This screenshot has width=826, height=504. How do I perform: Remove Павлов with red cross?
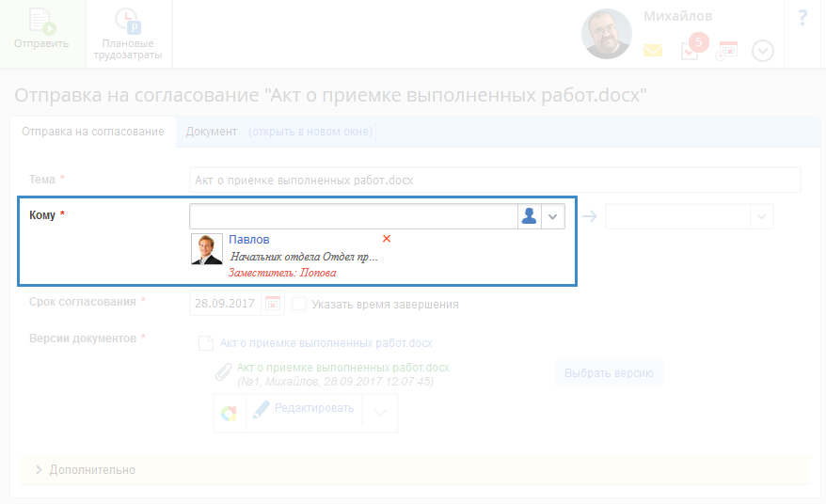click(387, 239)
